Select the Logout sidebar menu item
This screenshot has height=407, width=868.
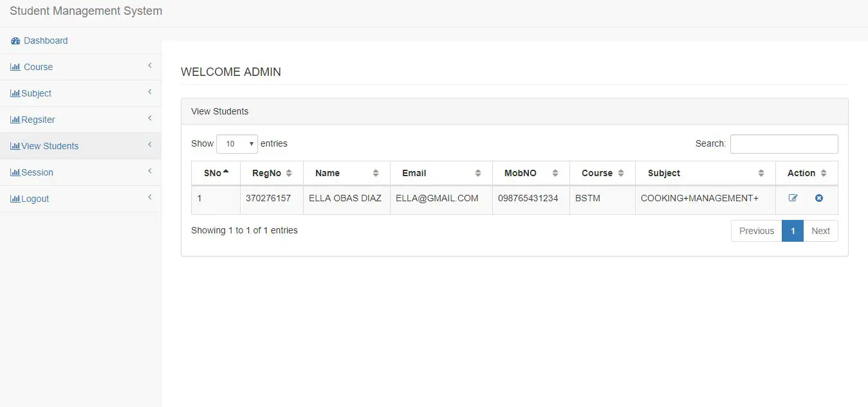[x=35, y=199]
